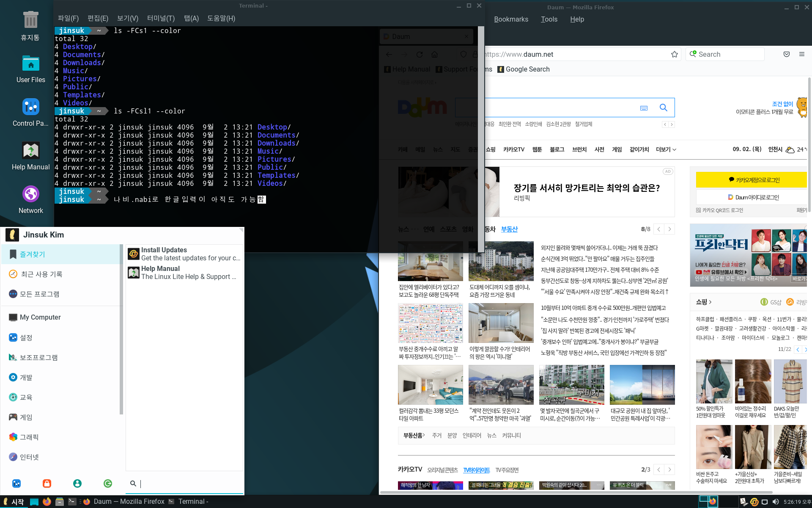Viewport: 812px width, 508px height.
Task: Click the Daum search magnifier icon
Action: (x=664, y=108)
